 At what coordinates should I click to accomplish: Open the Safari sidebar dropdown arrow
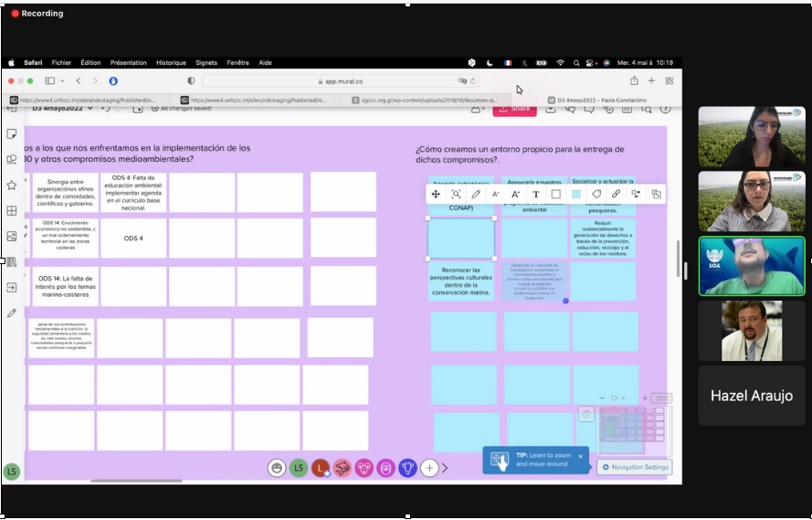pos(62,80)
